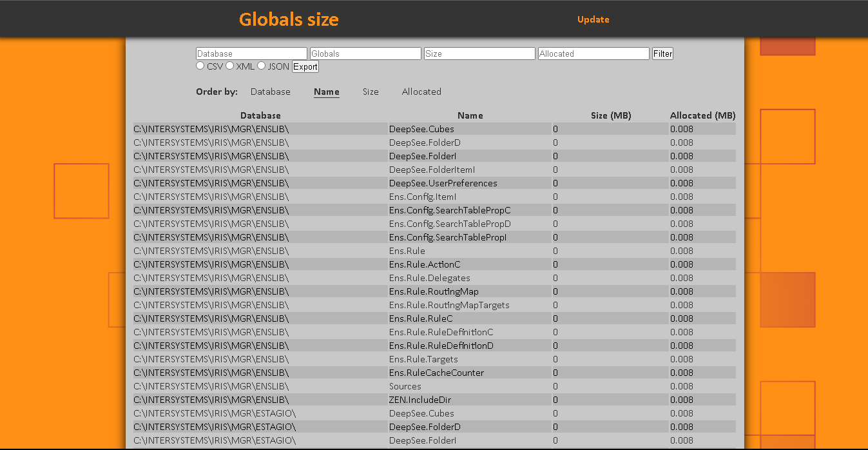Select the CSV export radio button

(x=200, y=66)
